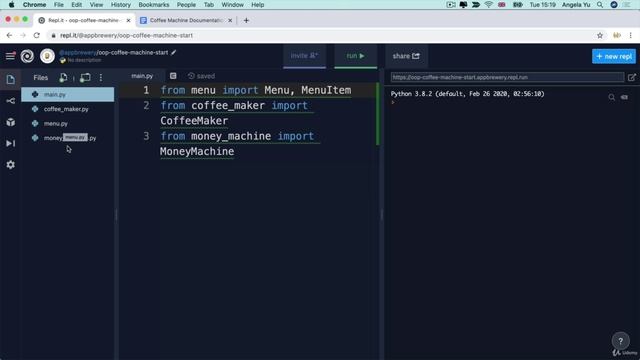Open the Repl.it hamburger menu

10,56
